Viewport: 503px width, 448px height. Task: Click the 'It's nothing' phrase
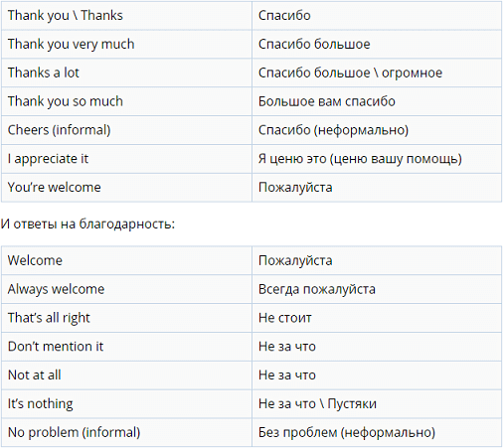point(41,404)
